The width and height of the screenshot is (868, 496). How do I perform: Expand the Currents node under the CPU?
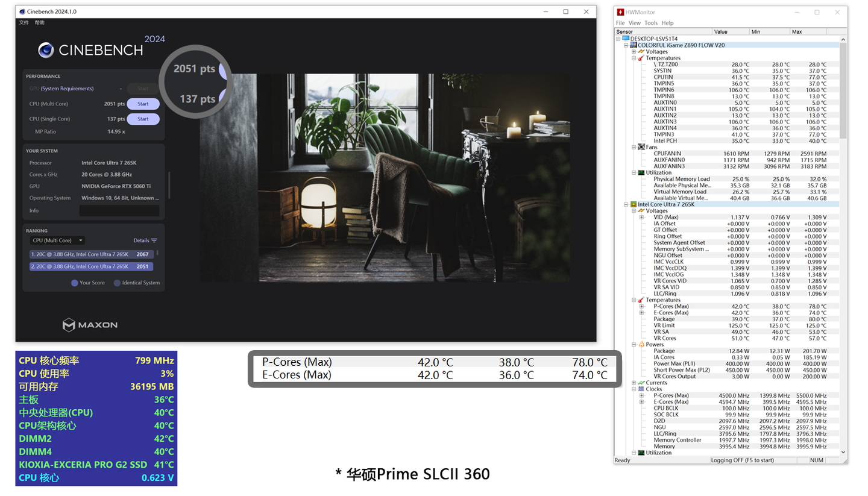[634, 383]
